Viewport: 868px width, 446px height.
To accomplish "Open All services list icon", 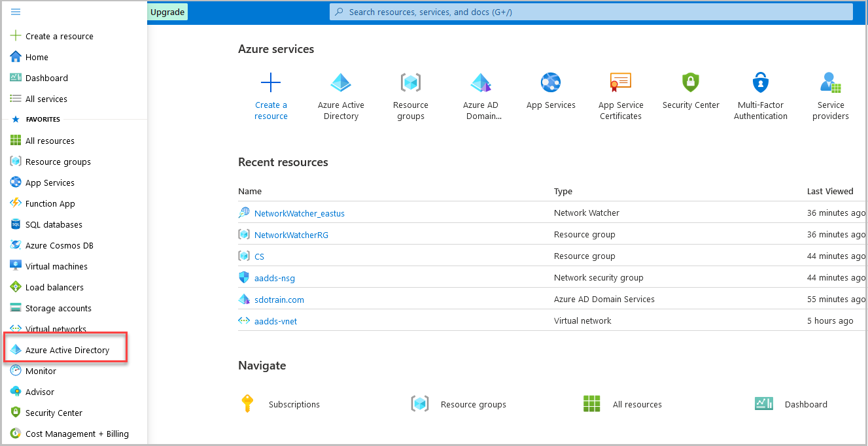I will click(16, 99).
